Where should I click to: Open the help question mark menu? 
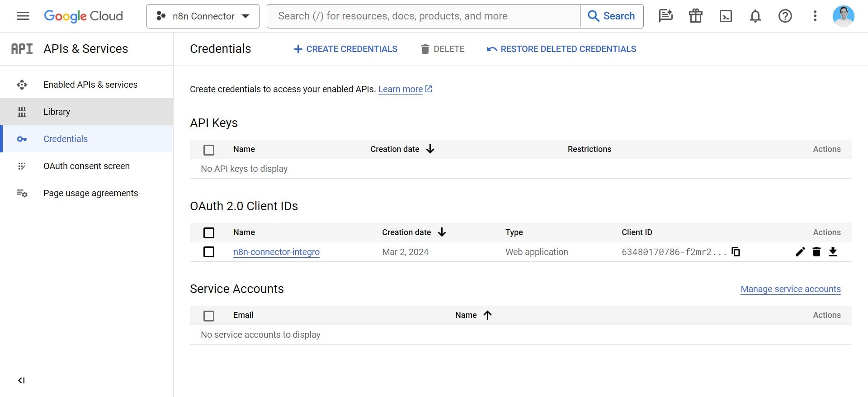[785, 16]
